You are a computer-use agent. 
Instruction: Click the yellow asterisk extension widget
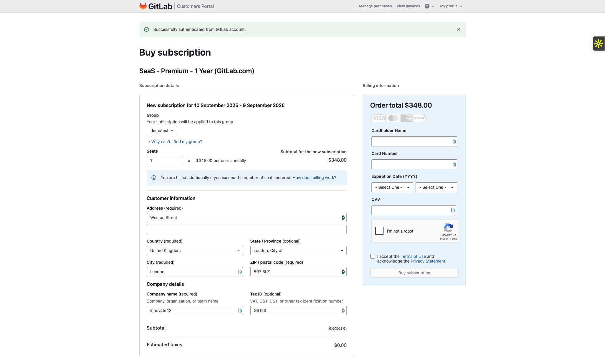[598, 44]
